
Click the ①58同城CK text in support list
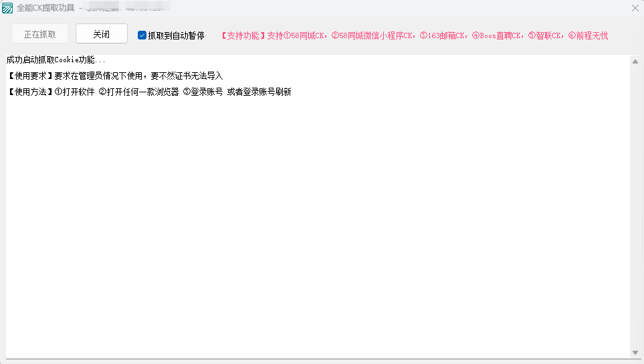pos(306,35)
